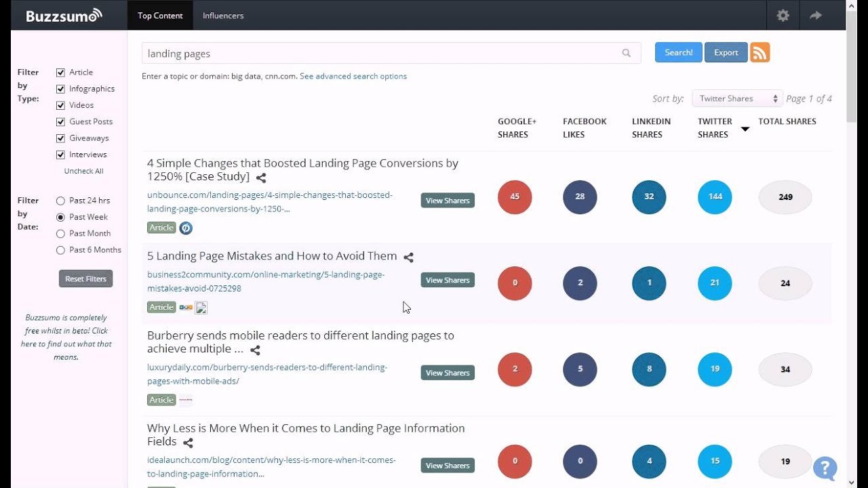Sort by Google+ Shares column header
This screenshot has height=488, width=868.
(517, 128)
